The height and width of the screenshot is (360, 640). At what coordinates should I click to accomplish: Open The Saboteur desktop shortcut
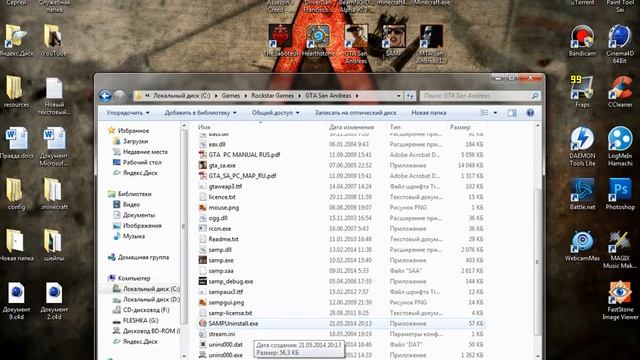coord(280,40)
